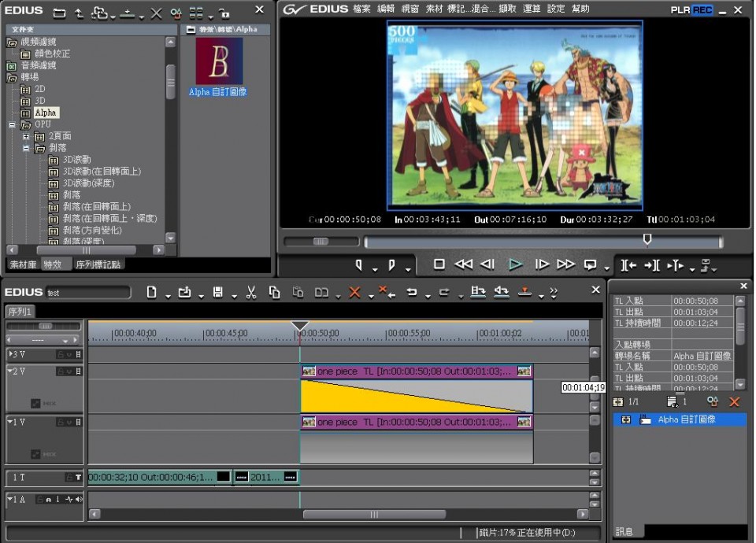
Task: Expand the 3 V track panel
Action: tap(10, 354)
